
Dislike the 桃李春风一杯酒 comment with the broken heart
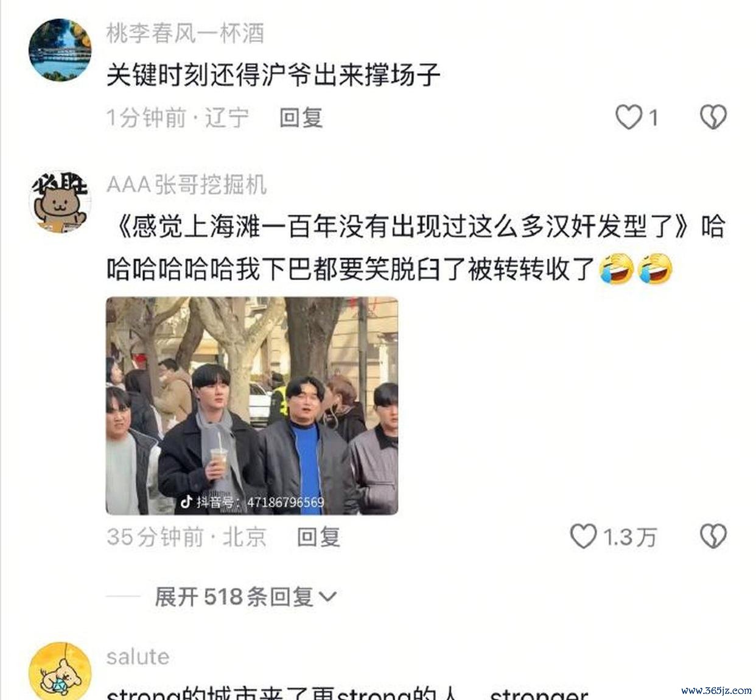tap(713, 117)
